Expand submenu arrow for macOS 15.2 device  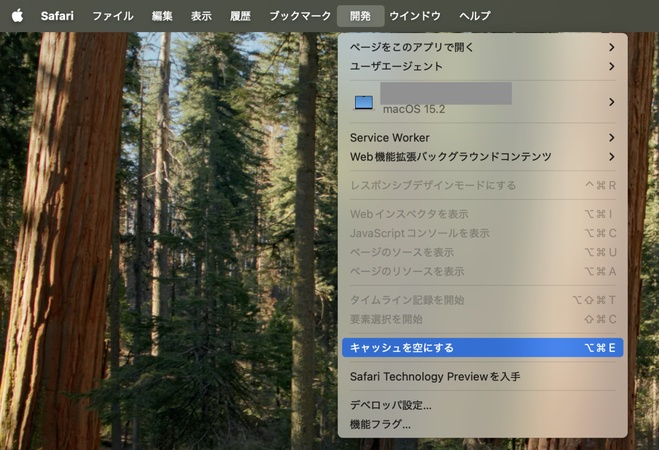[x=612, y=102]
